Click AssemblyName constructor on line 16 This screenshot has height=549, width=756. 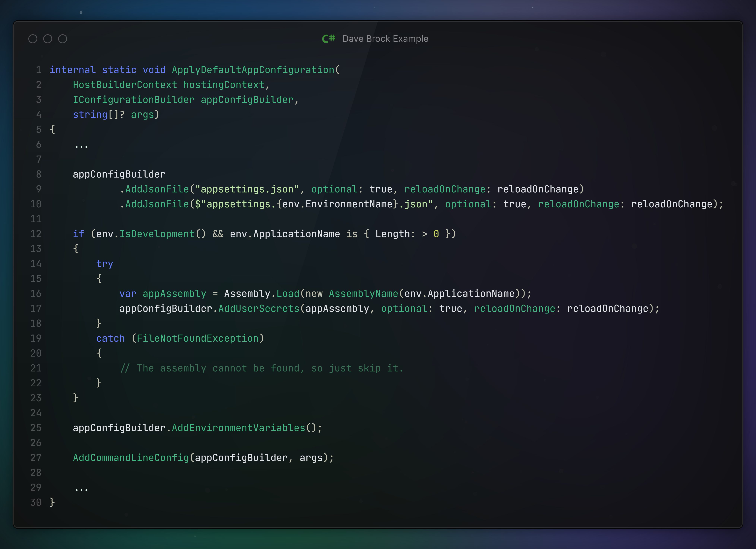363,294
